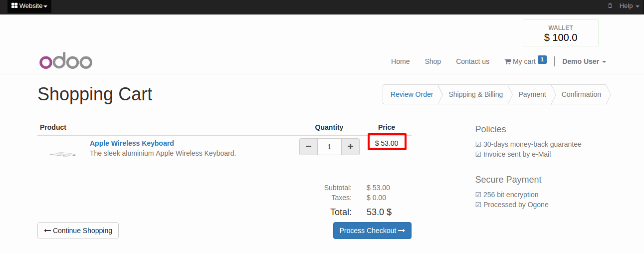Open the Shop menu item
This screenshot has width=644, height=253.
click(433, 61)
